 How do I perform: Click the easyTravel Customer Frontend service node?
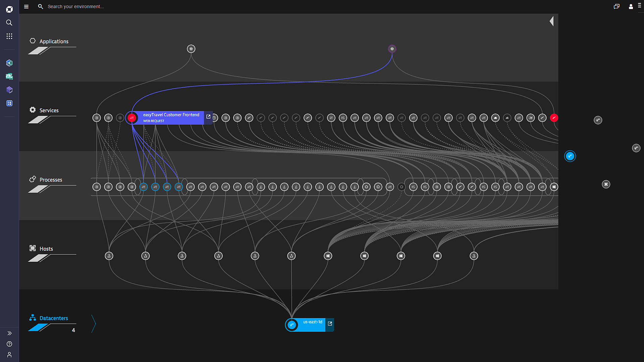(x=131, y=118)
